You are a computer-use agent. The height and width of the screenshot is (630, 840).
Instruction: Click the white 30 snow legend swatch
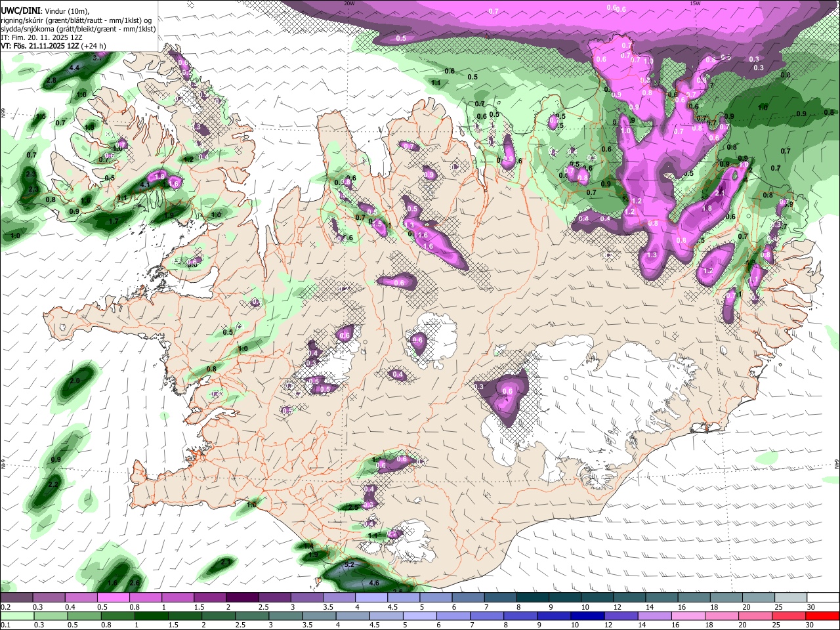(822, 598)
